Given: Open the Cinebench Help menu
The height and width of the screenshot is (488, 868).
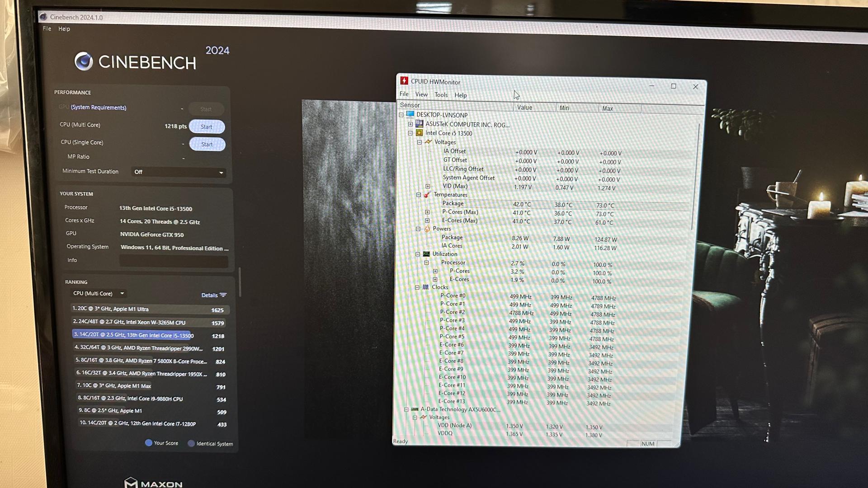Looking at the screenshot, I should pyautogui.click(x=64, y=28).
